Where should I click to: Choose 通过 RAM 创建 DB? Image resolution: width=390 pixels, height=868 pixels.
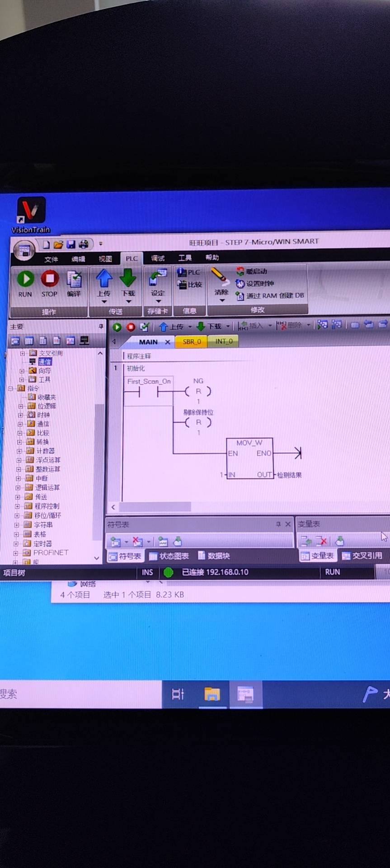pos(270,296)
